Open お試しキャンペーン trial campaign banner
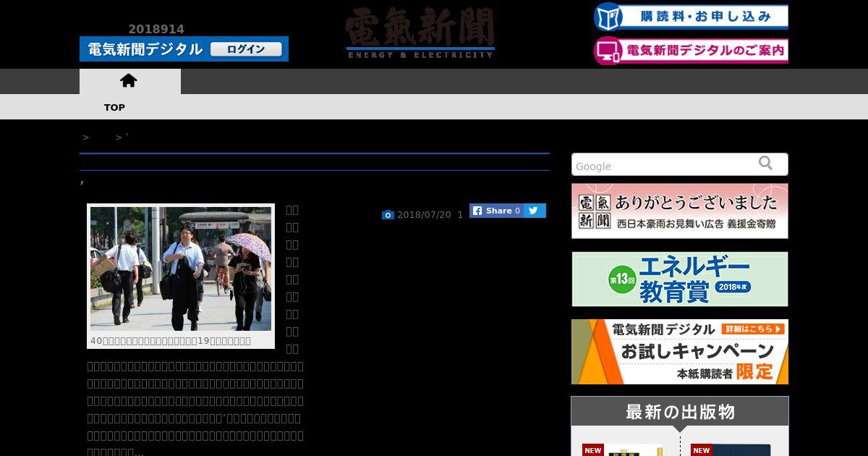The image size is (868, 456). point(680,352)
